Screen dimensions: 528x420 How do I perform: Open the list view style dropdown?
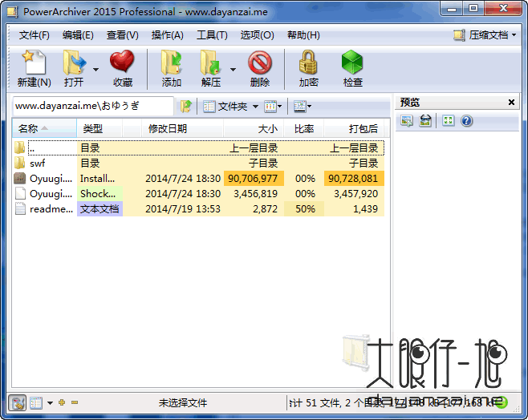(273, 107)
